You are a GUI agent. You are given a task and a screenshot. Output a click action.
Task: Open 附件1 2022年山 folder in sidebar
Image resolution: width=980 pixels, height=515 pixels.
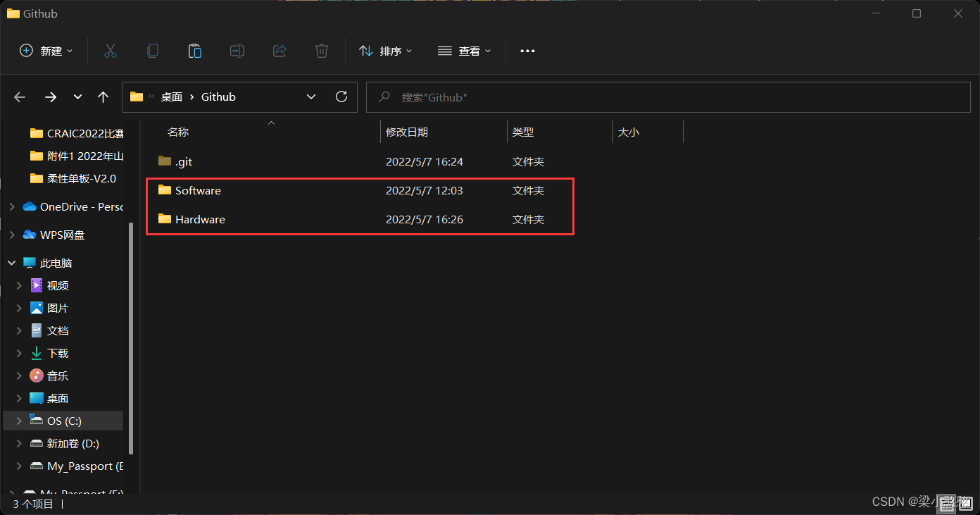[76, 156]
